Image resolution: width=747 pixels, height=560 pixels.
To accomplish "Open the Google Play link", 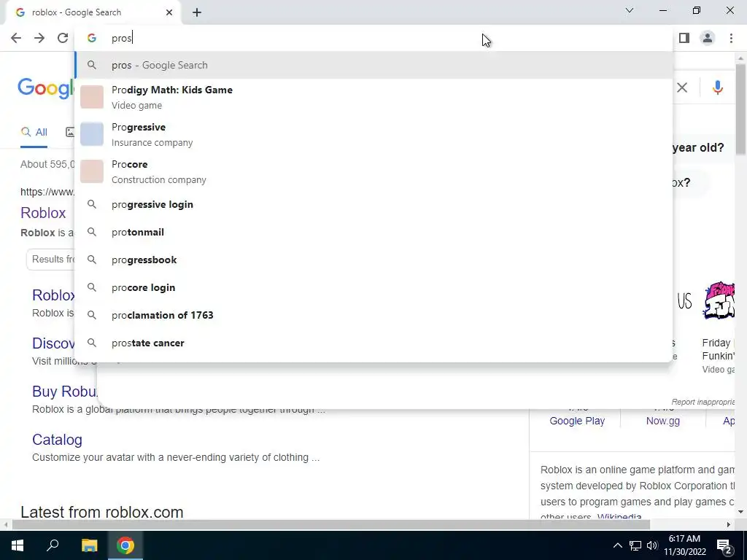I will [577, 421].
